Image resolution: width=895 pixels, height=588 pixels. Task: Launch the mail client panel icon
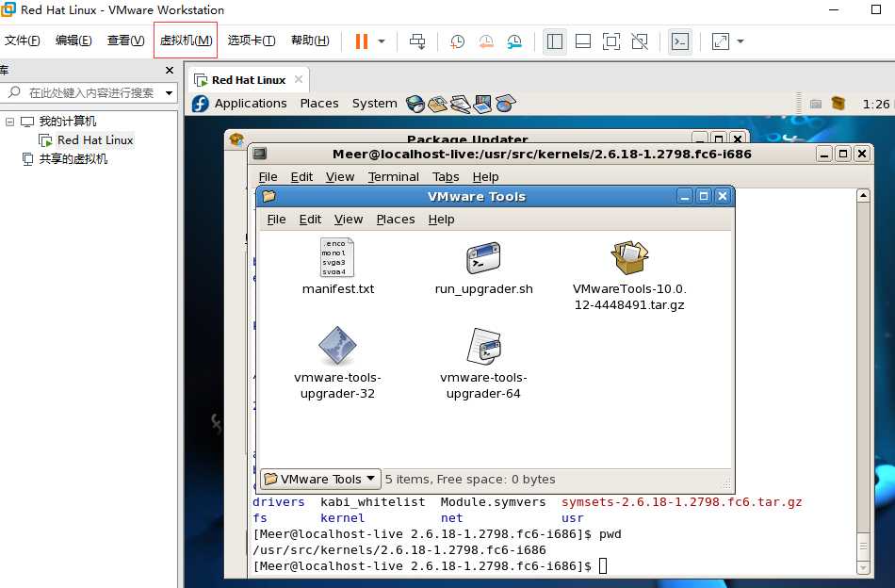pyautogui.click(x=438, y=104)
